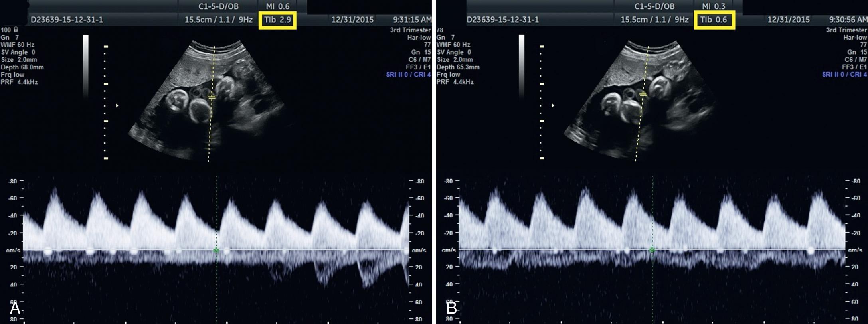Click the B-mode fetal image in panel A
This screenshot has height=324, width=868.
pyautogui.click(x=206, y=100)
